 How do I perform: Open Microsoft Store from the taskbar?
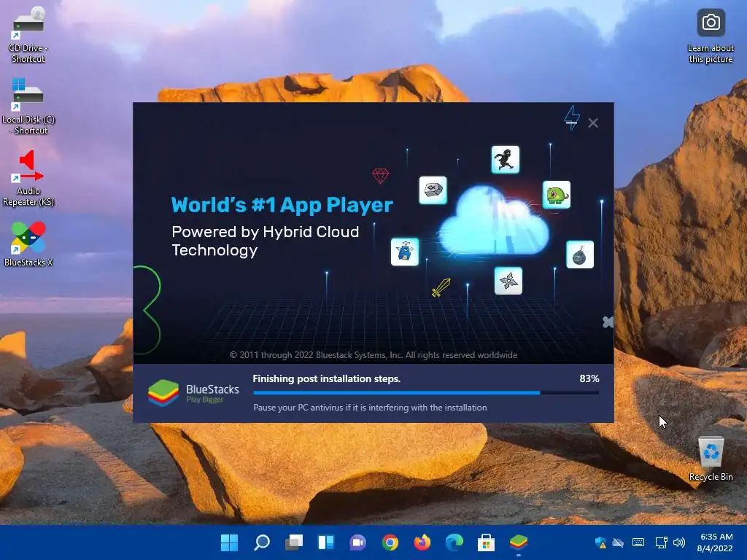[x=486, y=542]
